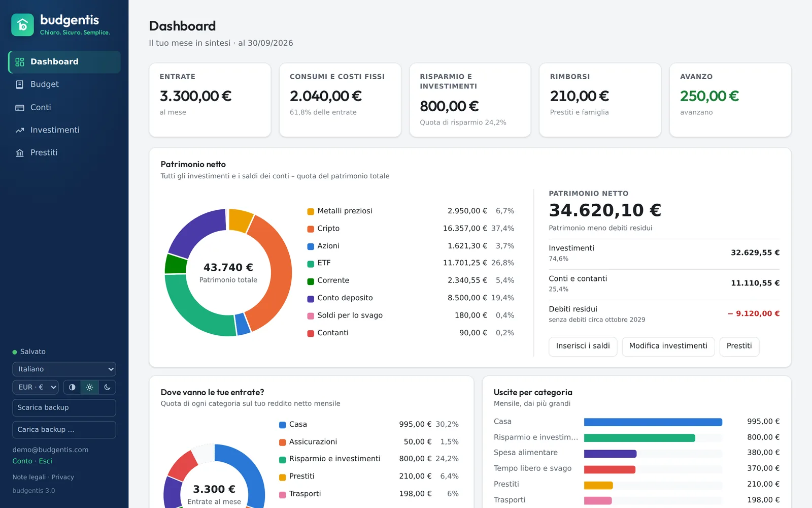812x508 pixels.
Task: Click the Patrimonio totale donut chart center
Action: (228, 272)
